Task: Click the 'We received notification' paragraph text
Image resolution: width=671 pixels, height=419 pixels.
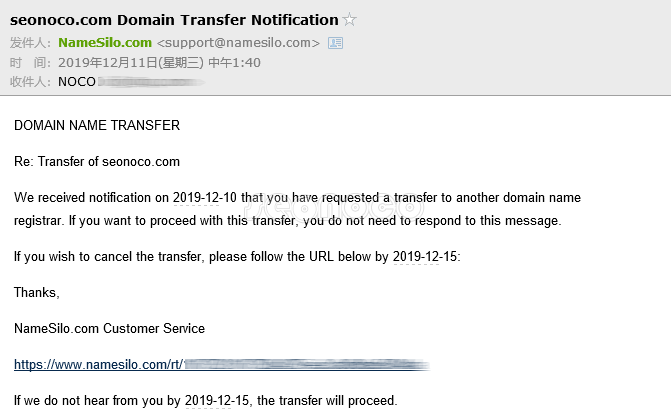Action: [x=90, y=197]
